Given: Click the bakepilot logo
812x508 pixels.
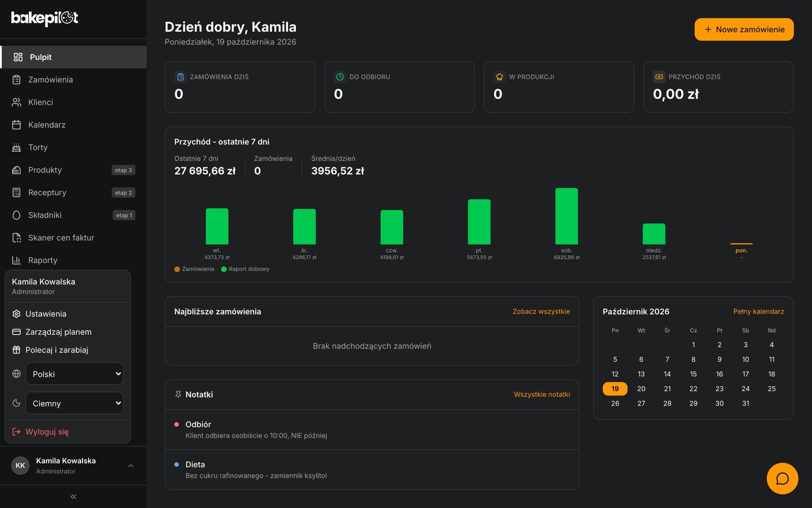Looking at the screenshot, I should click(45, 18).
